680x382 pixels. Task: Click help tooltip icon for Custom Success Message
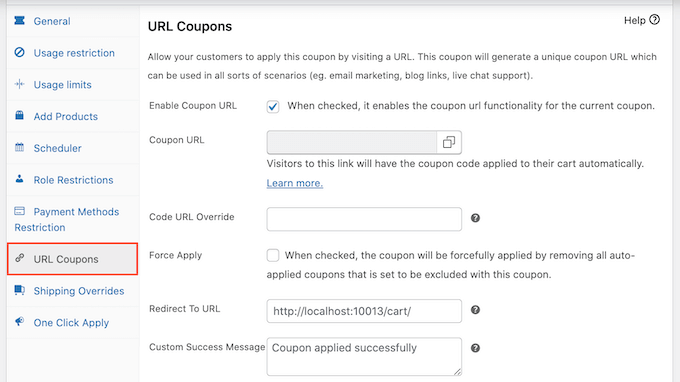click(475, 348)
